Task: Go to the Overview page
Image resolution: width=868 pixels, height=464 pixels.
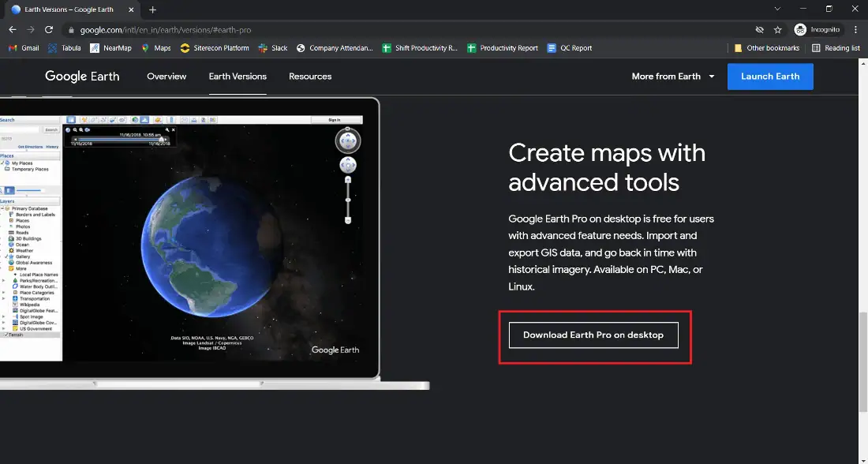Action: point(166,77)
